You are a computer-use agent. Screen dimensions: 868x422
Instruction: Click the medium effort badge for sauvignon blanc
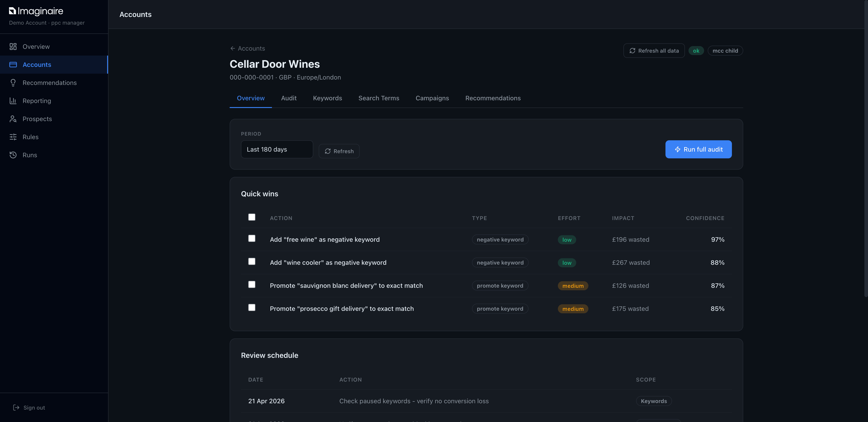pyautogui.click(x=573, y=286)
